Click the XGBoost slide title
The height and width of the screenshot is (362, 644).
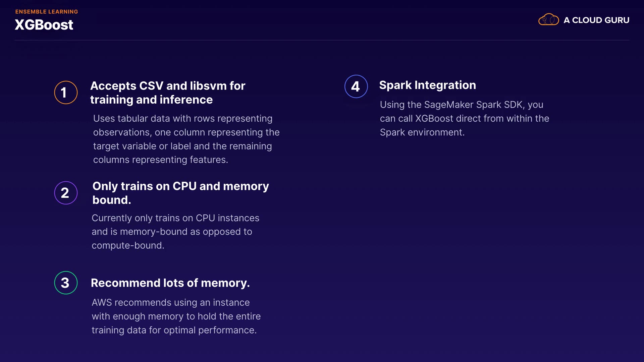pyautogui.click(x=44, y=25)
